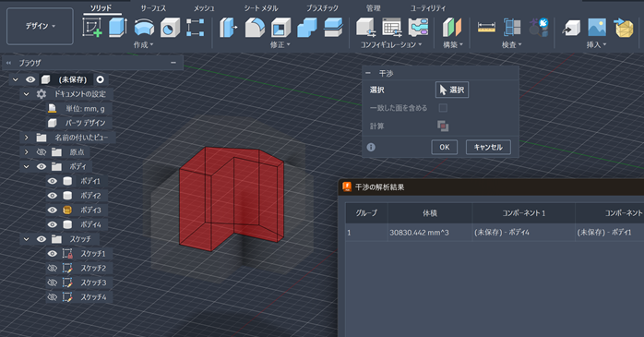The height and width of the screenshot is (337, 644).
Task: Select the Measure tool
Action: pyautogui.click(x=486, y=28)
